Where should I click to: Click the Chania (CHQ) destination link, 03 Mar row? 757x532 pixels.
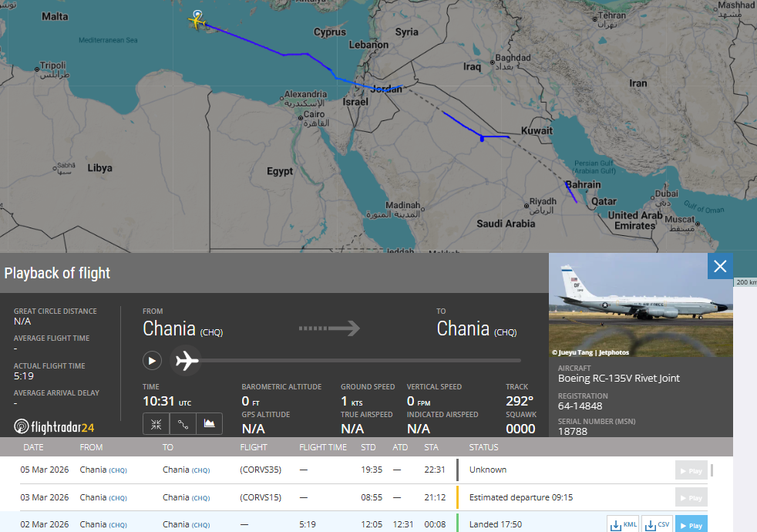click(186, 497)
